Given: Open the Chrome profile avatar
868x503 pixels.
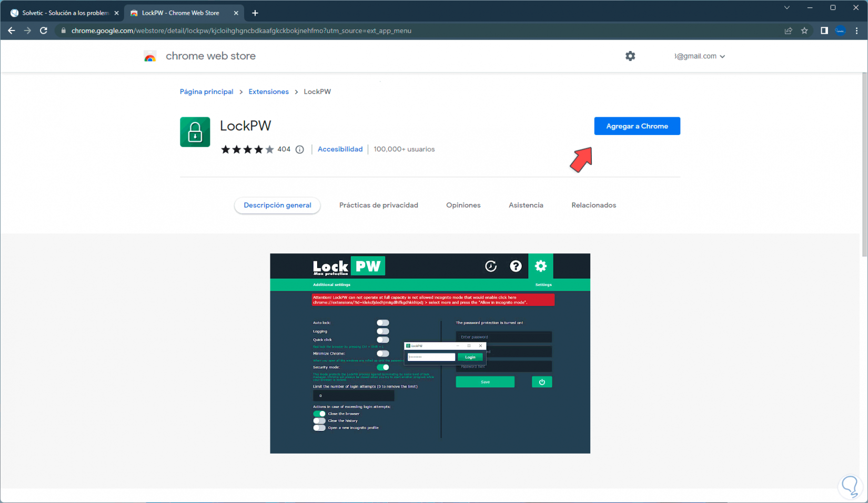Looking at the screenshot, I should 841,30.
